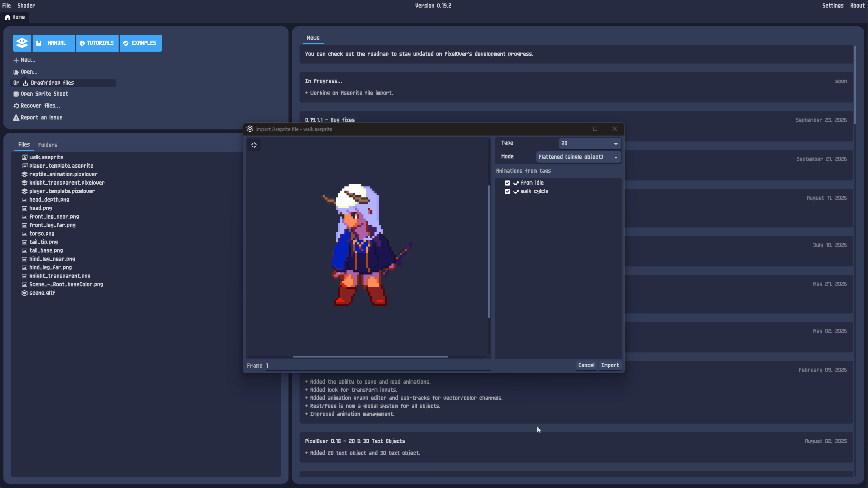Click the horizontal scrollbar under the preview
This screenshot has height=488, width=868.
[370, 357]
